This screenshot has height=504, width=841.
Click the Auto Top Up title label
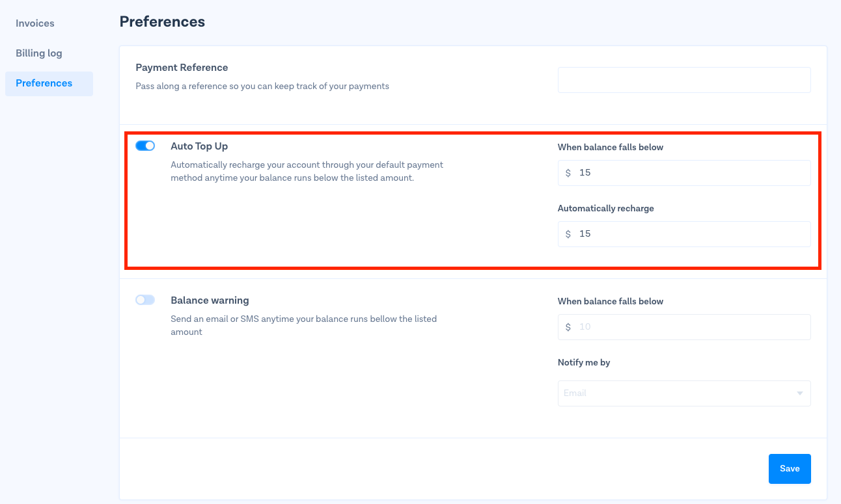pos(199,146)
